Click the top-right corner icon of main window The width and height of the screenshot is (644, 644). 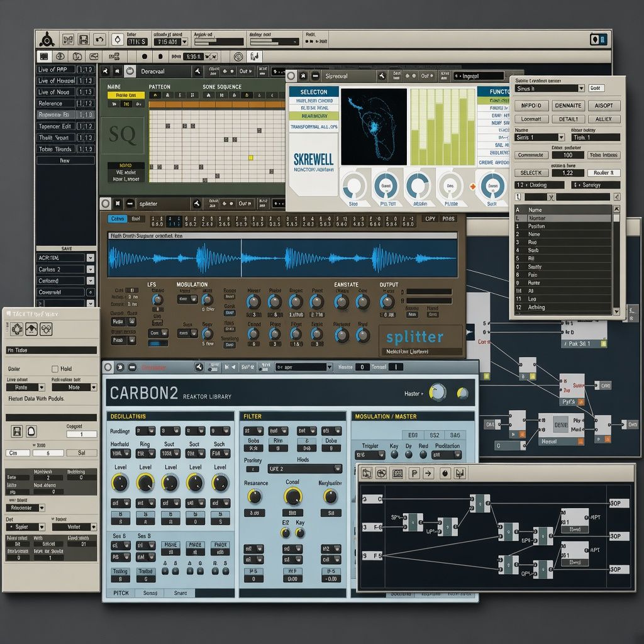click(599, 40)
